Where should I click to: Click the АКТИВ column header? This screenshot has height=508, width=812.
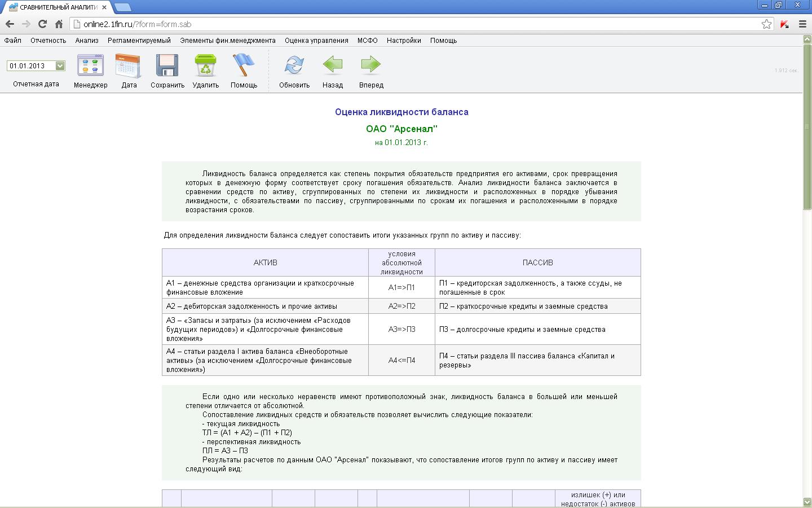[265, 262]
